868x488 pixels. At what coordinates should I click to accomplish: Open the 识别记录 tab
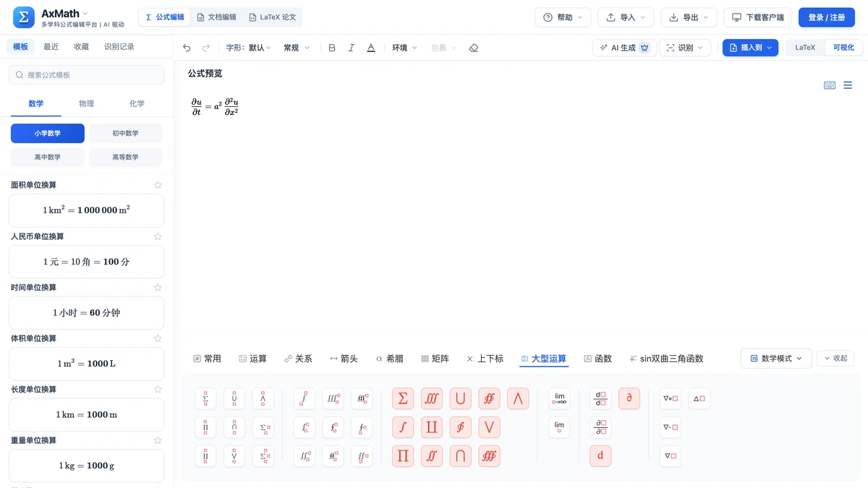point(119,47)
